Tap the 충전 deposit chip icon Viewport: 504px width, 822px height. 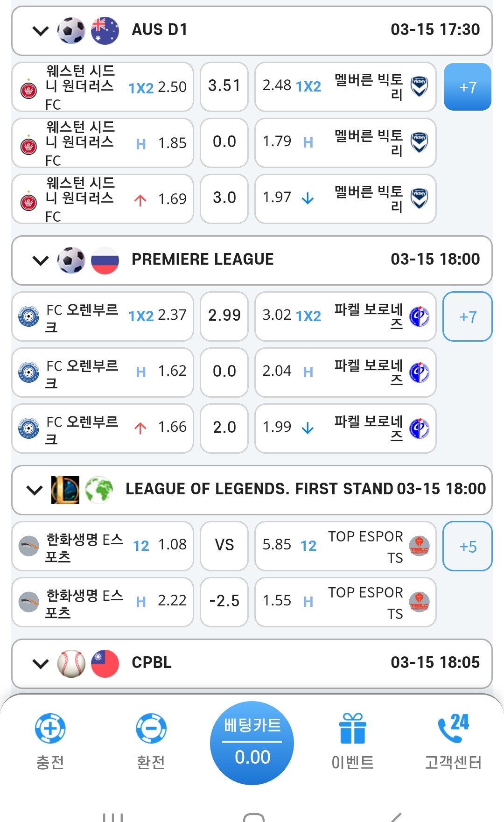tap(50, 728)
